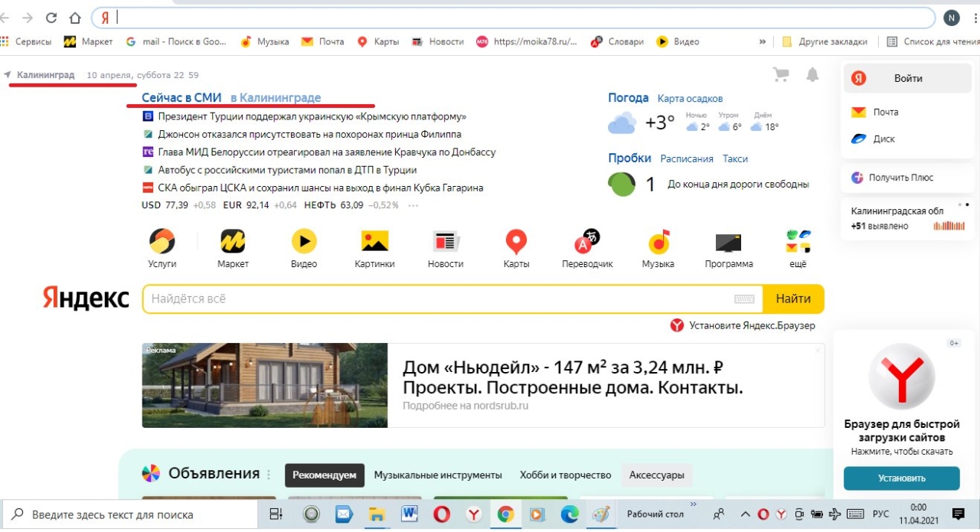This screenshot has width=980, height=532.
Task: Open Microsoft Edge from the taskbar
Action: point(569,514)
